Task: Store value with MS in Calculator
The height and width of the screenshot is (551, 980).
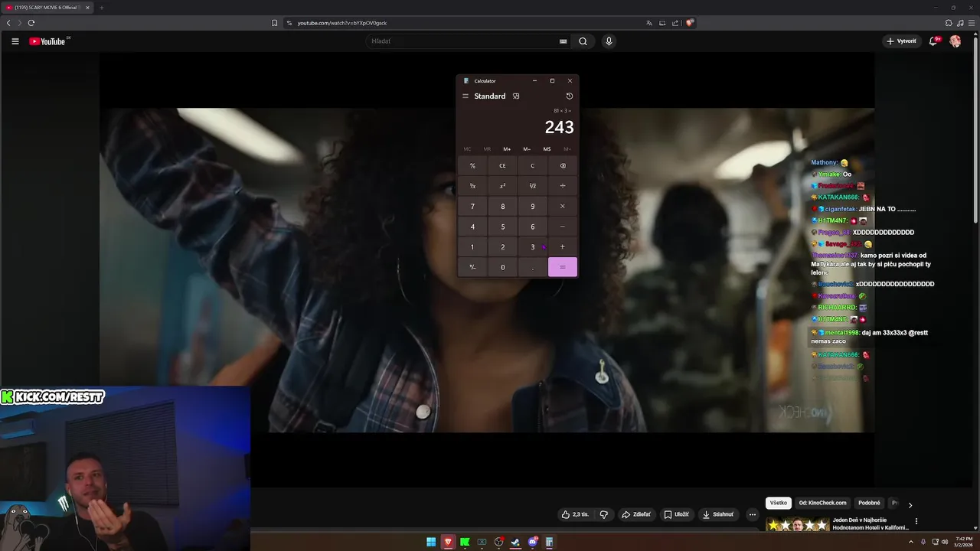Action: [547, 149]
